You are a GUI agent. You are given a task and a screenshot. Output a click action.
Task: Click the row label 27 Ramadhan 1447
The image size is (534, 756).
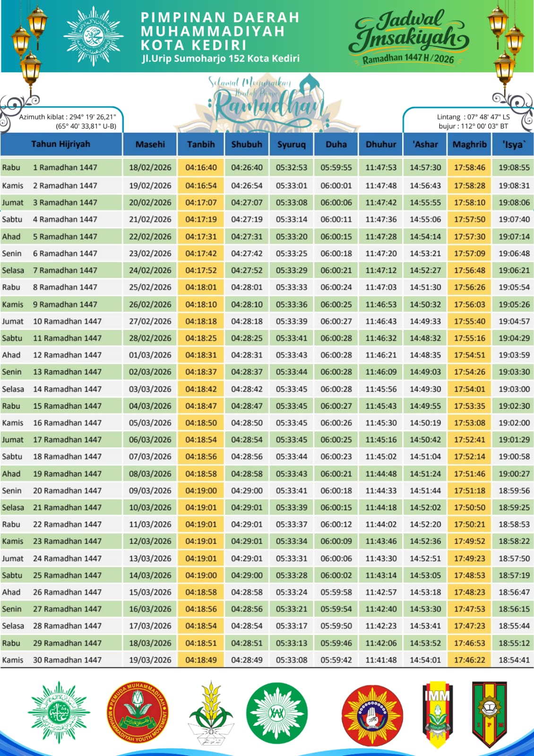click(67, 609)
